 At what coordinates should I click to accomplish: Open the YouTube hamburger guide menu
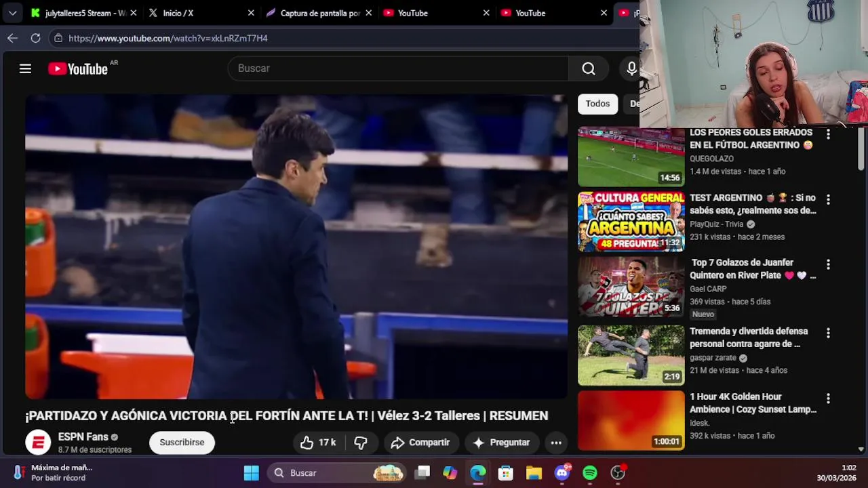25,68
